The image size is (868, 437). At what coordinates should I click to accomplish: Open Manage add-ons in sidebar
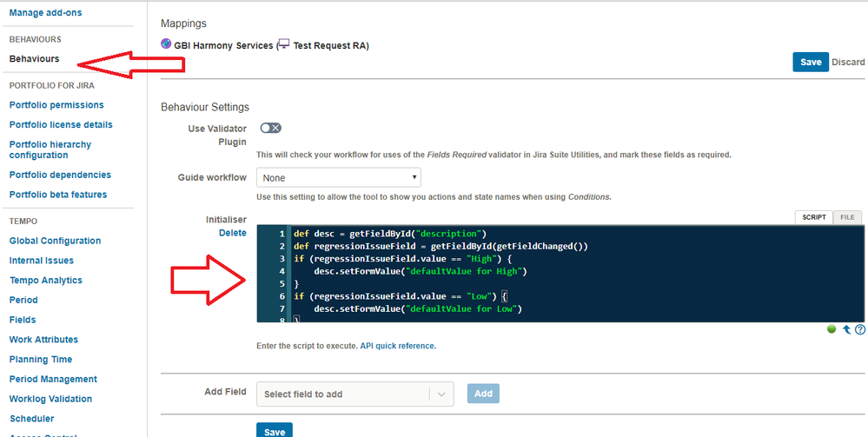(x=46, y=12)
